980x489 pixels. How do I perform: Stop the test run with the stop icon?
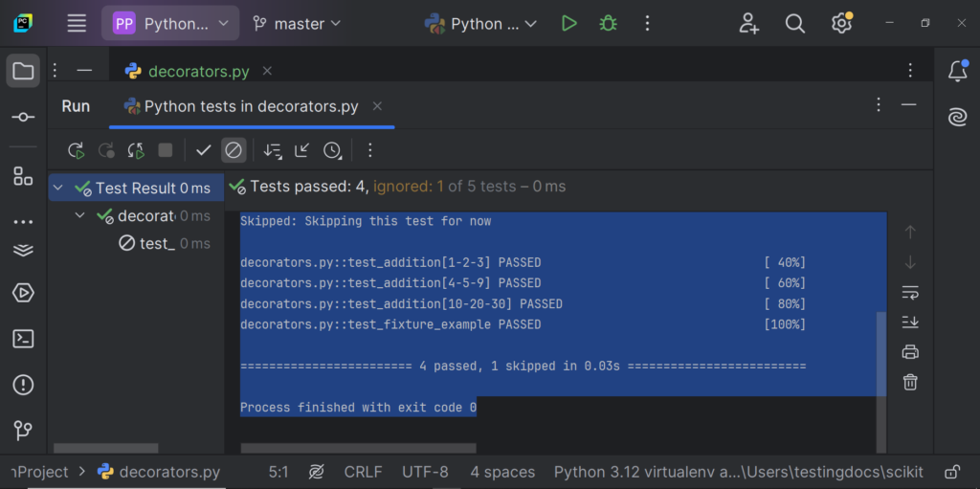[165, 150]
